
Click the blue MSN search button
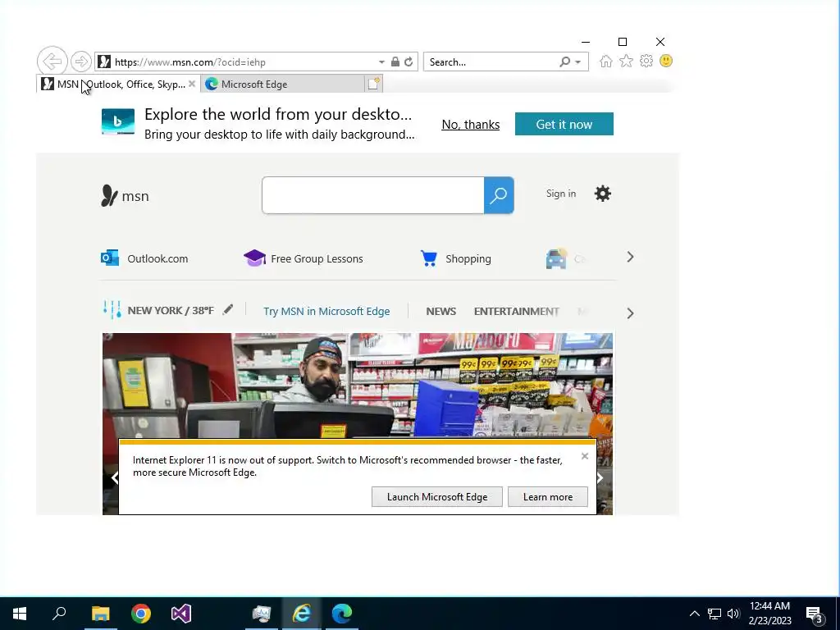(499, 195)
